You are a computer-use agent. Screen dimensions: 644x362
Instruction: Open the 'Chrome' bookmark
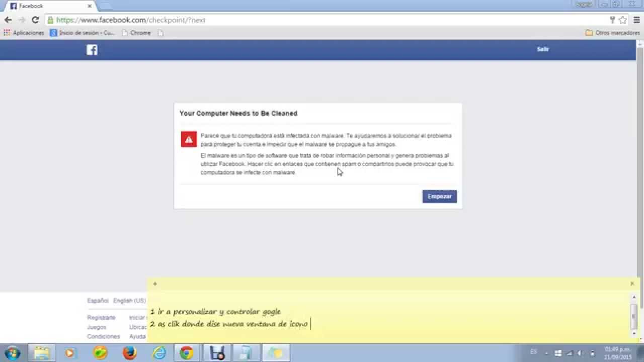[136, 33]
